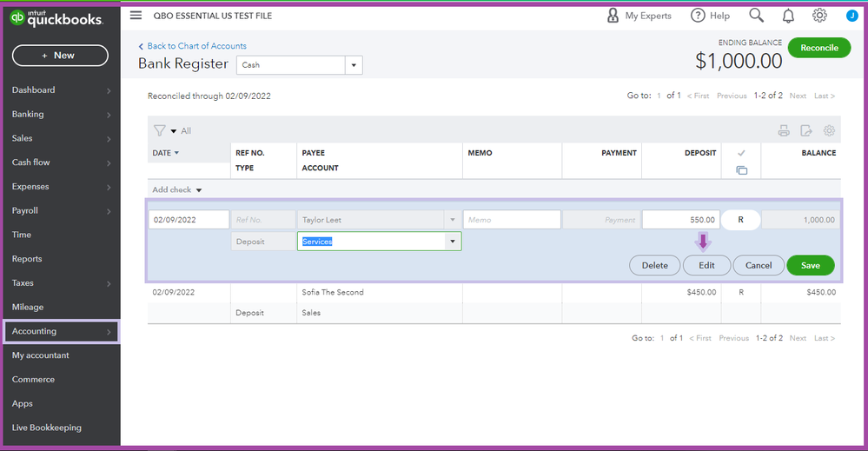Open the user profile avatar

[852, 16]
